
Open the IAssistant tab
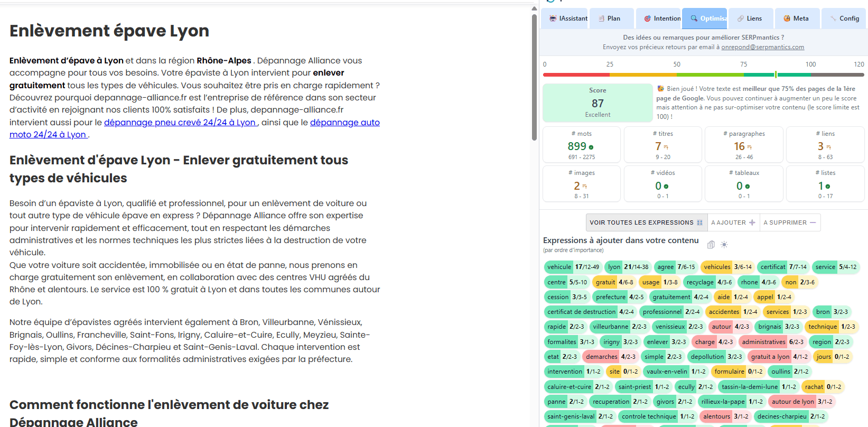(x=565, y=18)
